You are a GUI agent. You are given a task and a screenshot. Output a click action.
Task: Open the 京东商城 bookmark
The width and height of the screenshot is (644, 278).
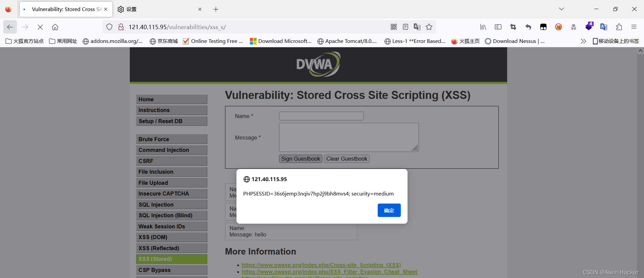164,41
